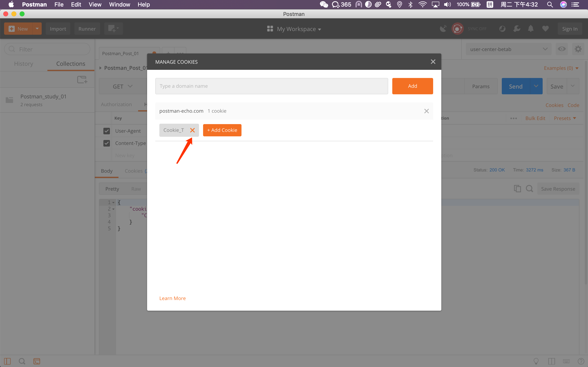Click the blue Send button
The width and height of the screenshot is (588, 367).
click(516, 86)
